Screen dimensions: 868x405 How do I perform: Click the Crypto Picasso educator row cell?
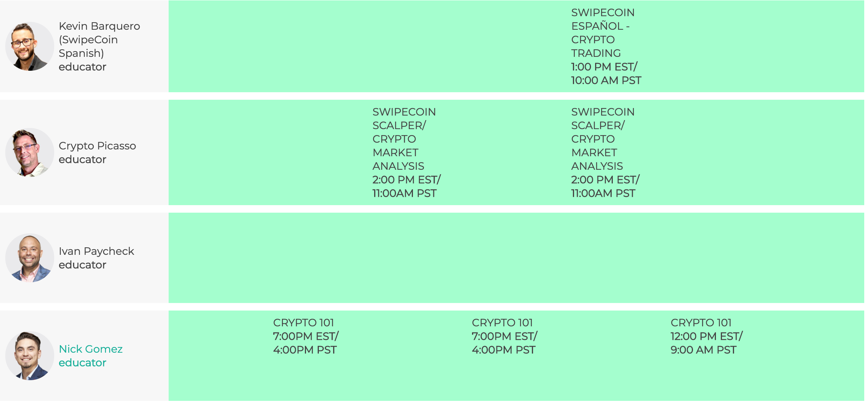click(84, 152)
